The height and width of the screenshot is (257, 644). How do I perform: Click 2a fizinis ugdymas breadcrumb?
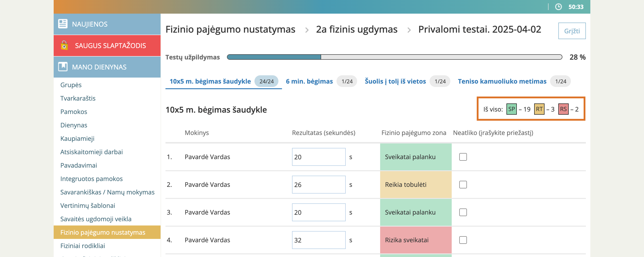click(356, 29)
